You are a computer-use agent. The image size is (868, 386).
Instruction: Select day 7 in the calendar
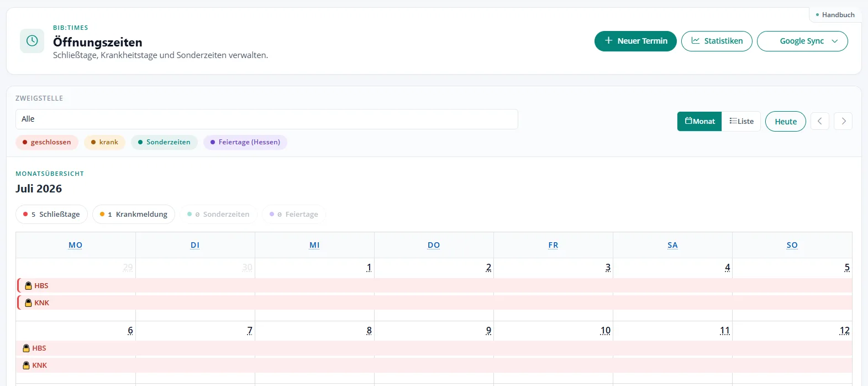tap(250, 331)
